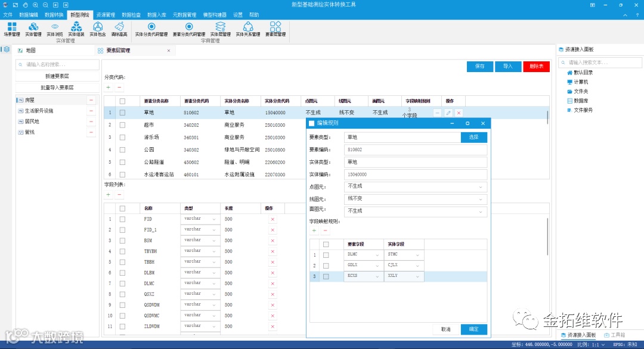Select the 要素层管理 ribbon icon
The width and height of the screenshot is (644, 349).
click(275, 29)
